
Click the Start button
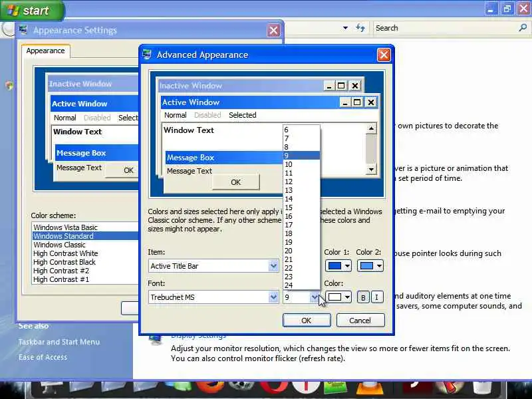[x=33, y=10]
